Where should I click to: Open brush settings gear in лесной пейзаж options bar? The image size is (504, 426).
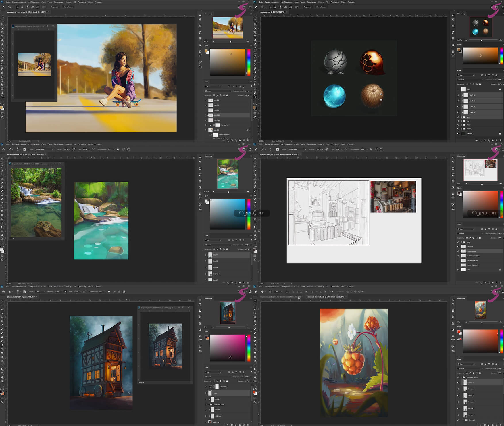tap(118, 149)
